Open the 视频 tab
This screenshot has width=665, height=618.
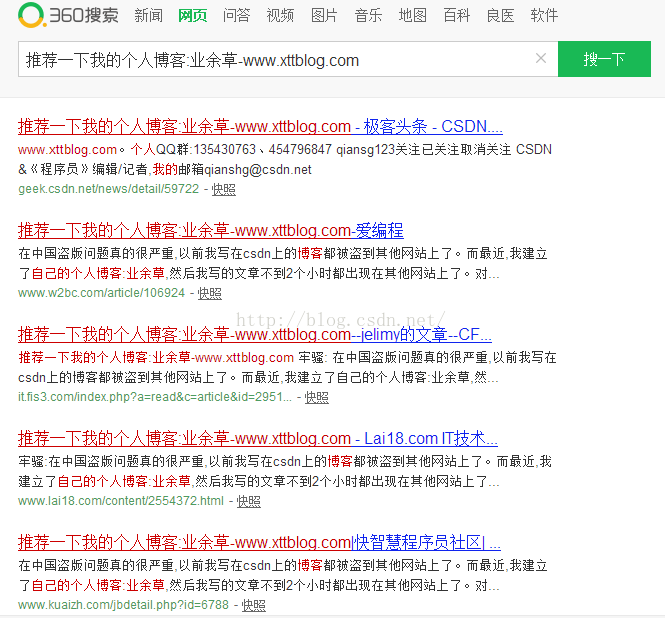280,16
